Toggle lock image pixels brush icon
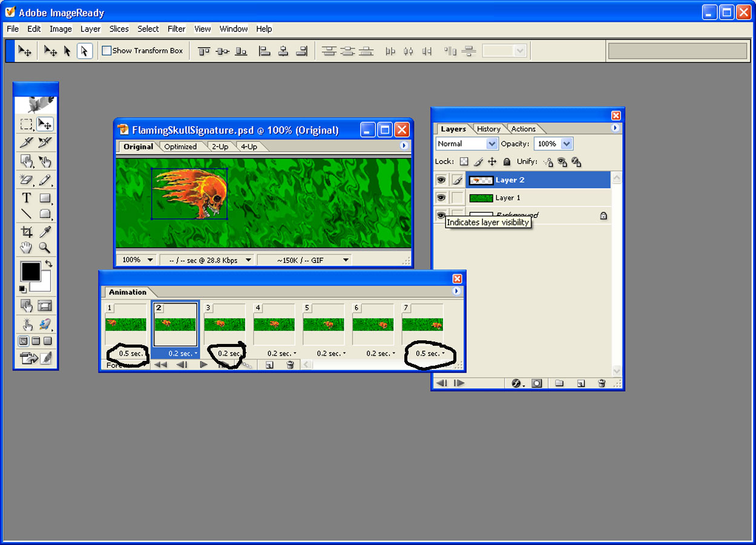756x545 pixels. [x=478, y=162]
